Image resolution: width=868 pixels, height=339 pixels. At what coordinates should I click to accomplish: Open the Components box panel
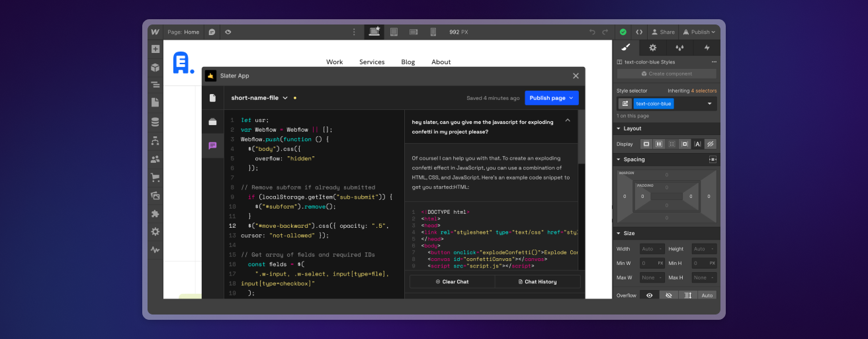pos(155,67)
